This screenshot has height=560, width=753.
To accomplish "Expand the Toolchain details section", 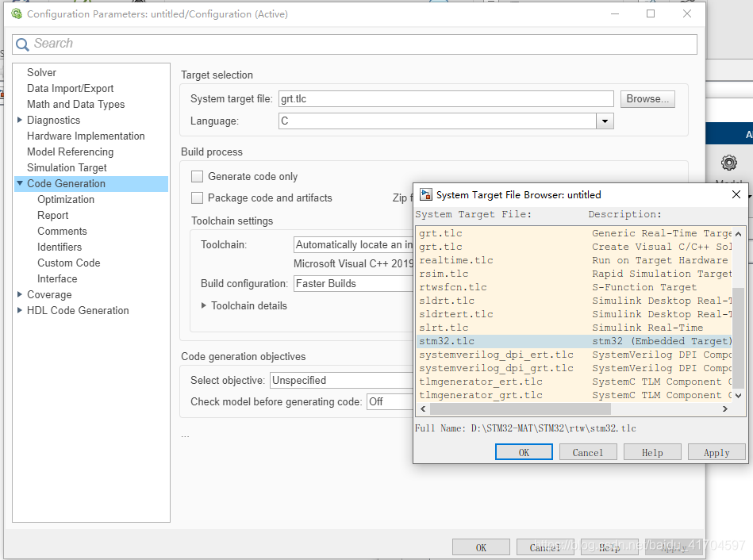I will pos(204,305).
